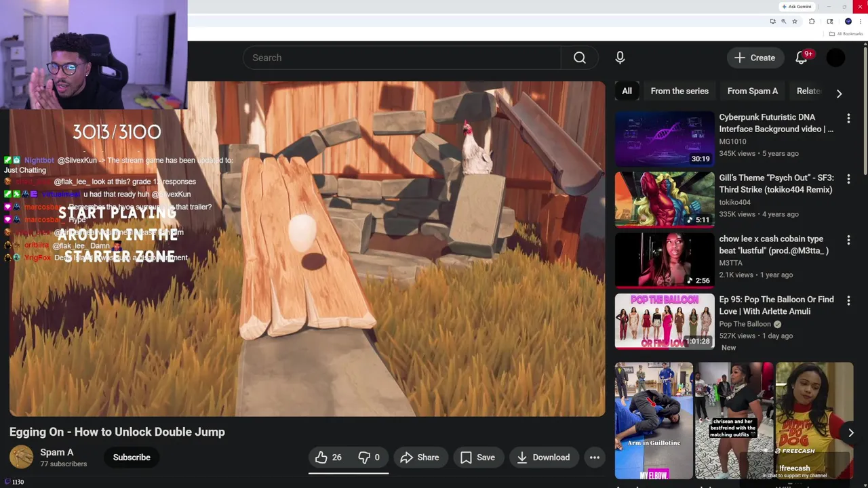Open the !freecash short
This screenshot has width=868, height=488.
pos(814,420)
